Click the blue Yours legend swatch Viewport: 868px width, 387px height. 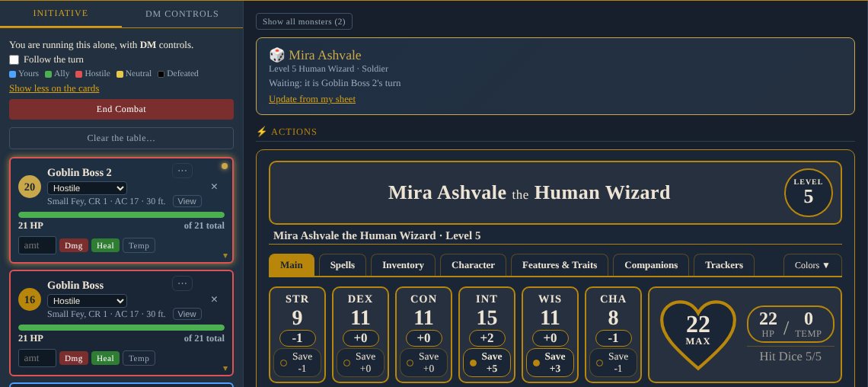(x=13, y=74)
